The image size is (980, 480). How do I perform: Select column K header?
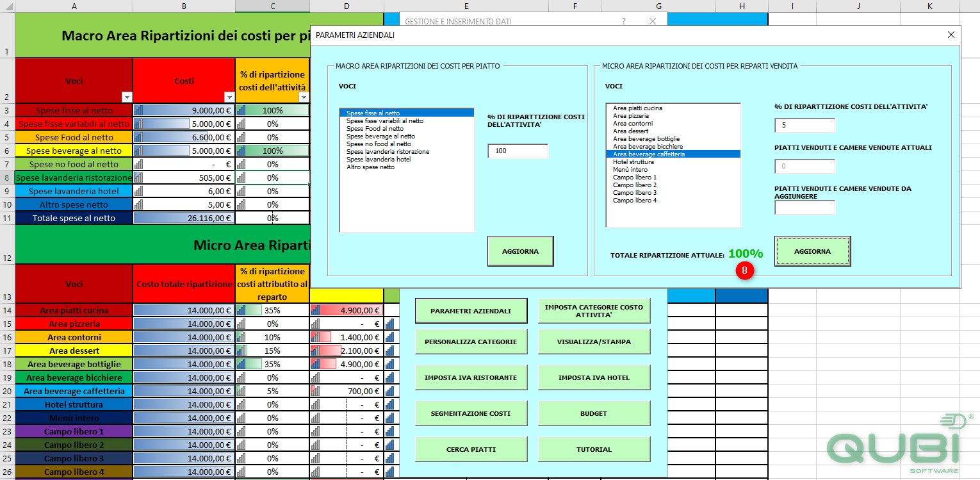click(929, 6)
